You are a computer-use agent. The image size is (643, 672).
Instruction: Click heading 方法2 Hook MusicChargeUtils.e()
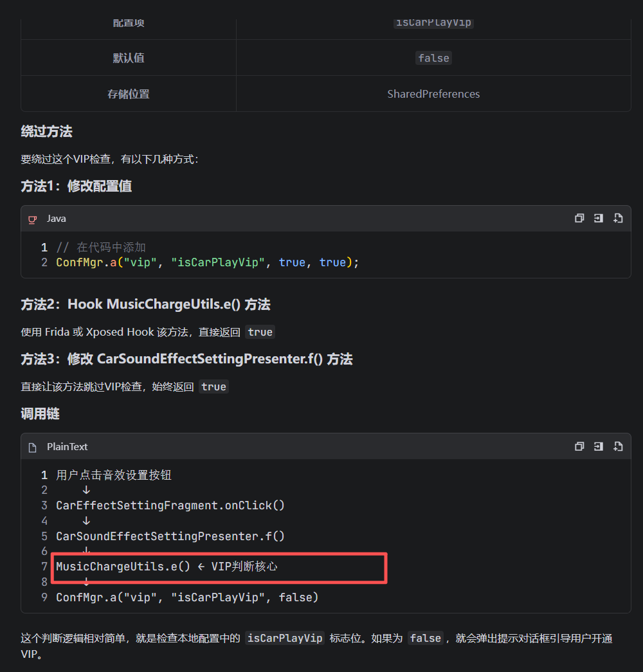point(145,304)
